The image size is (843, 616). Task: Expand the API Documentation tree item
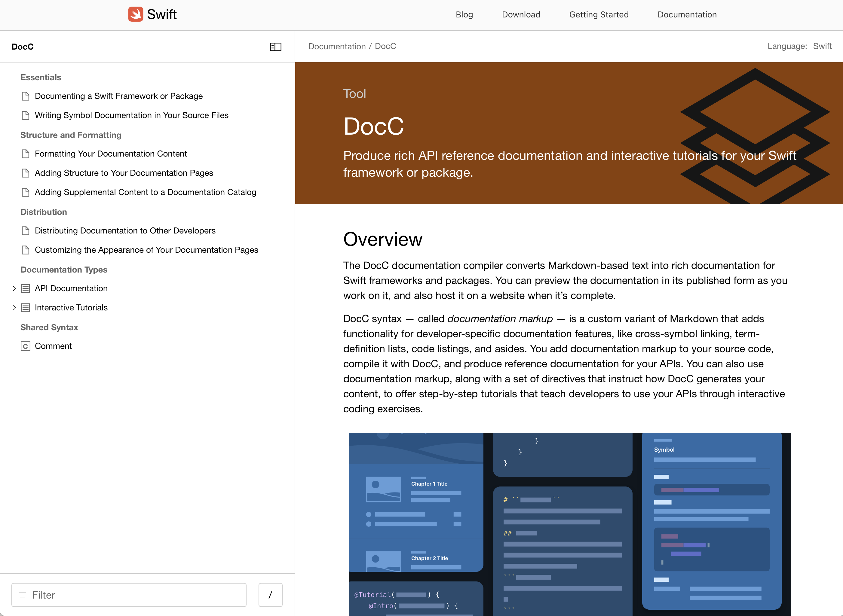click(14, 288)
